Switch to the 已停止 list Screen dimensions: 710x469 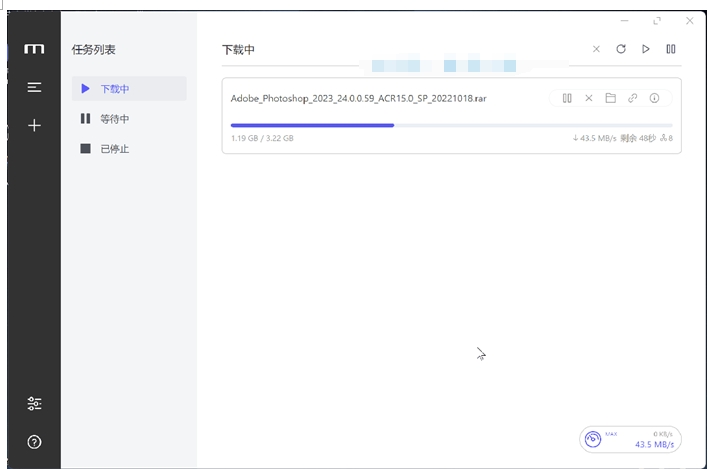click(129, 148)
